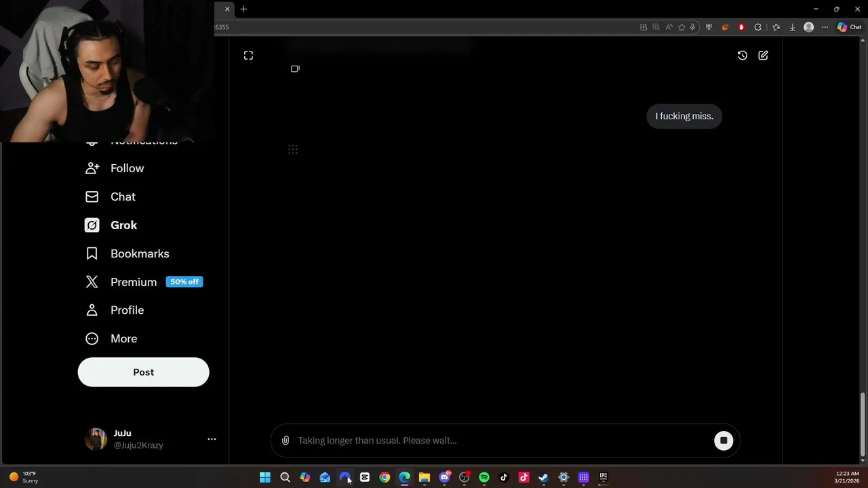Click the red hand blocker extension icon
868x488 pixels.
741,27
